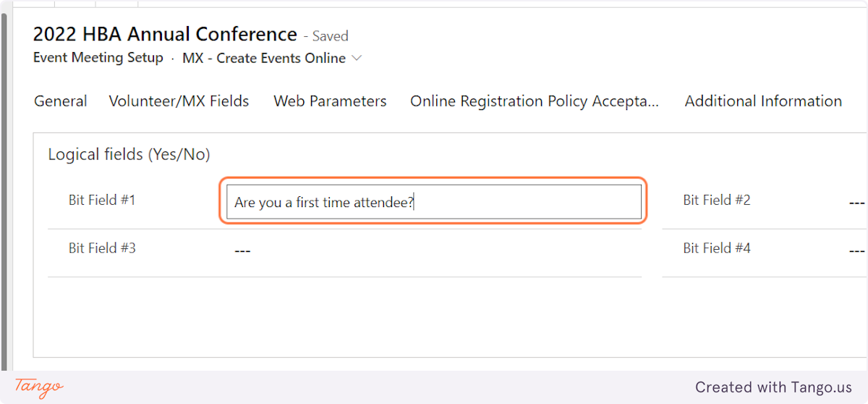Viewport: 868px width, 404px height.
Task: Select the Web Parameters tab
Action: pos(330,101)
